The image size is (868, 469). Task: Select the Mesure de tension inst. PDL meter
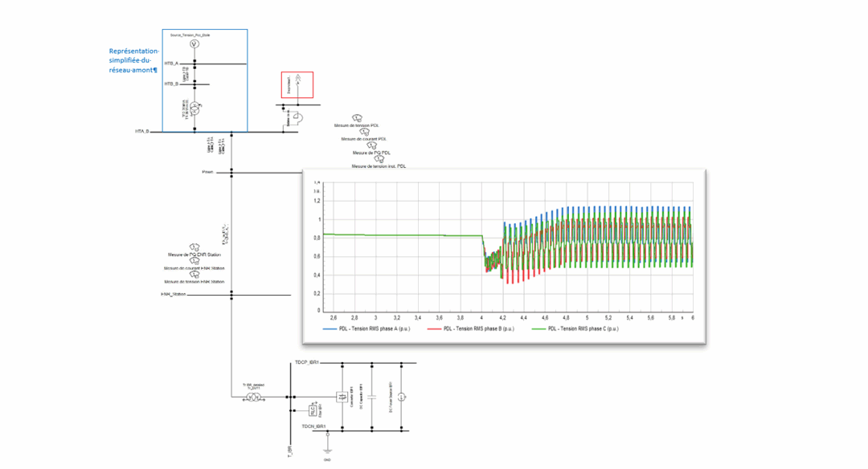pyautogui.click(x=379, y=157)
